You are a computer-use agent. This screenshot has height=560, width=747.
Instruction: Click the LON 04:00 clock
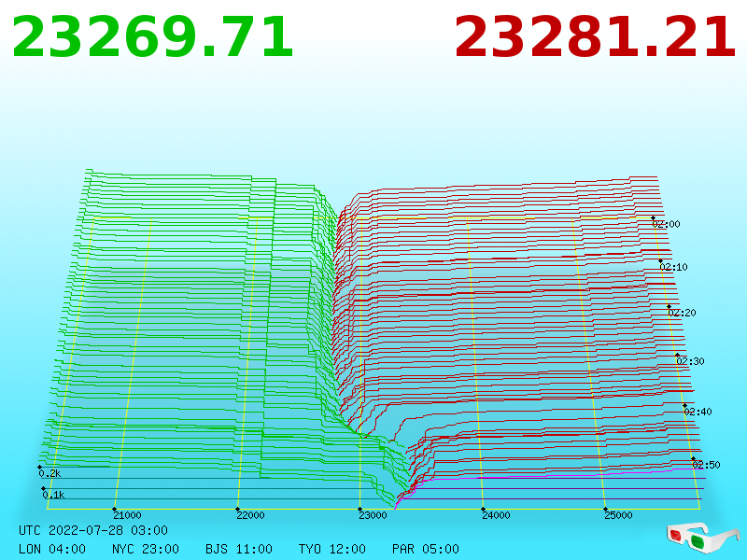click(52, 549)
